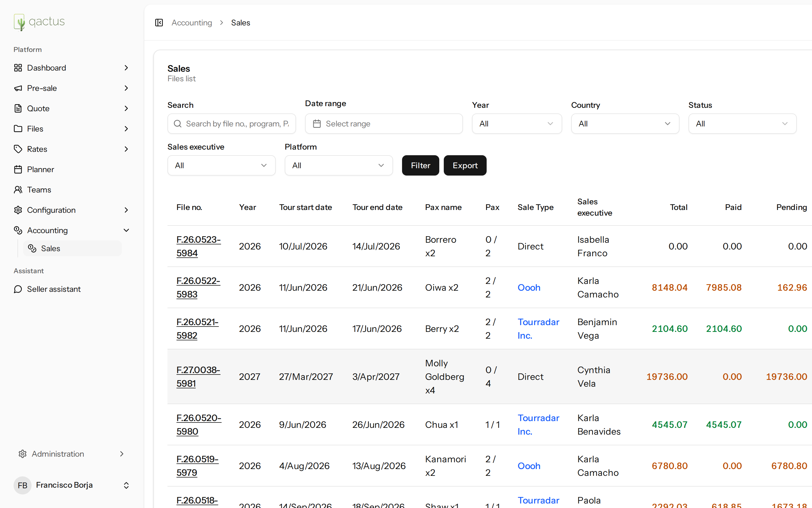
Task: Click the Pax name column header
Action: 443,207
